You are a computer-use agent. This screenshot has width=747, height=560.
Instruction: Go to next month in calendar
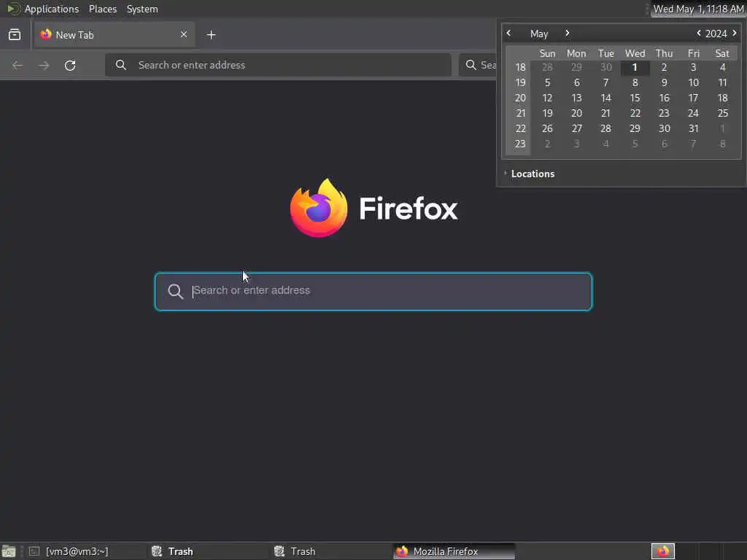click(567, 33)
